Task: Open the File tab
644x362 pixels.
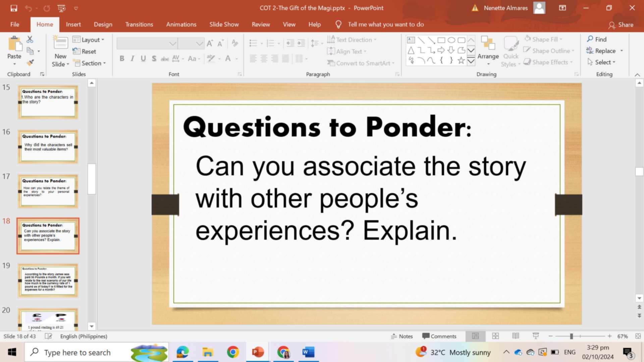Action: pyautogui.click(x=15, y=24)
